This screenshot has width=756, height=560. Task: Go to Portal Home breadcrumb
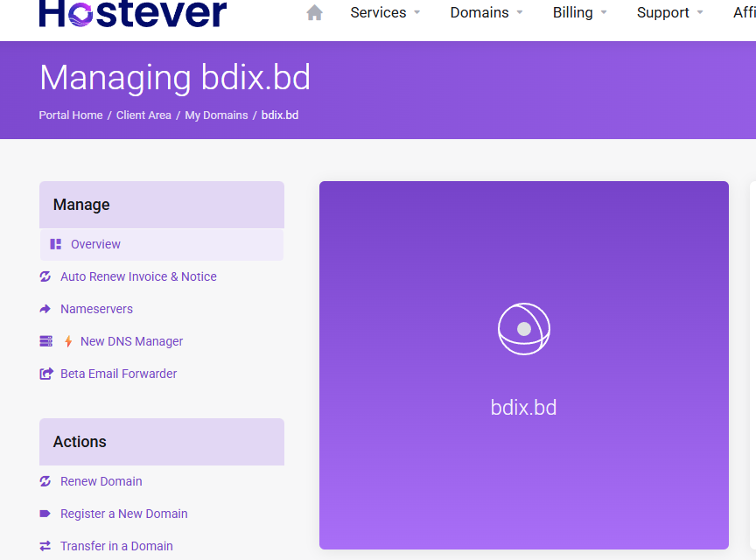[x=71, y=115]
